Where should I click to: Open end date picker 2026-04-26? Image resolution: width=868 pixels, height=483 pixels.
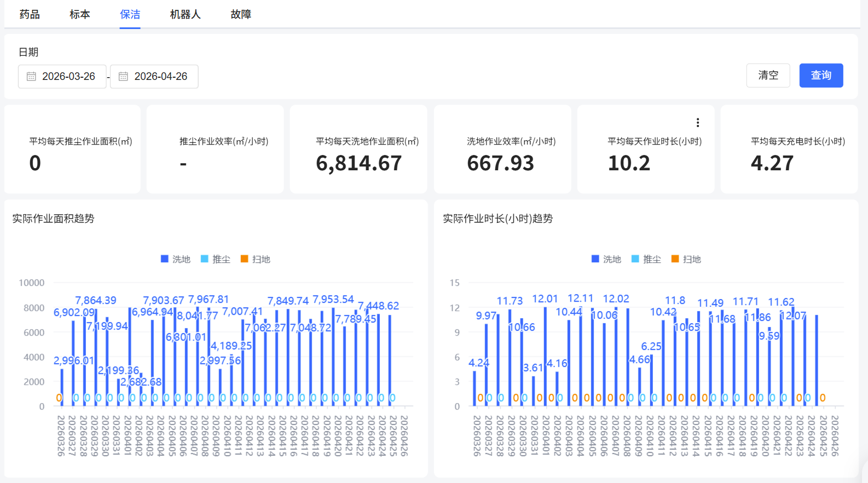point(154,77)
